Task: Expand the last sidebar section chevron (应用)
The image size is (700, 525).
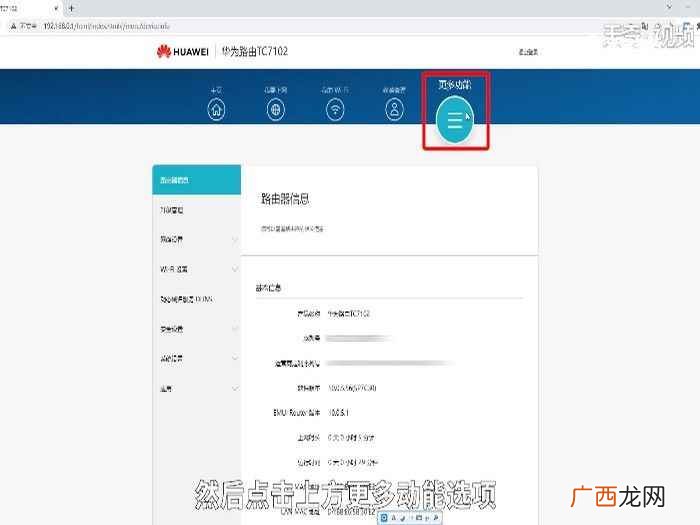Action: point(235,388)
